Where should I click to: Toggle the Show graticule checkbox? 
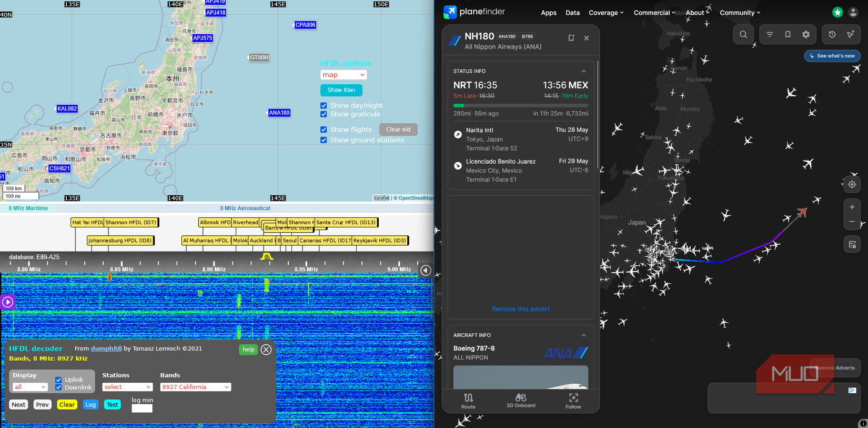coord(324,114)
